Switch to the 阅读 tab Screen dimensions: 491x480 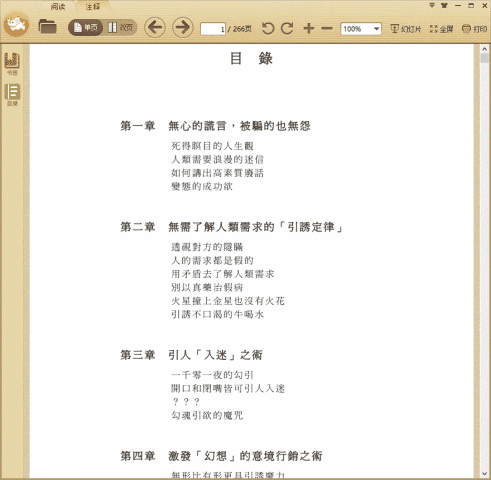pyautogui.click(x=58, y=6)
